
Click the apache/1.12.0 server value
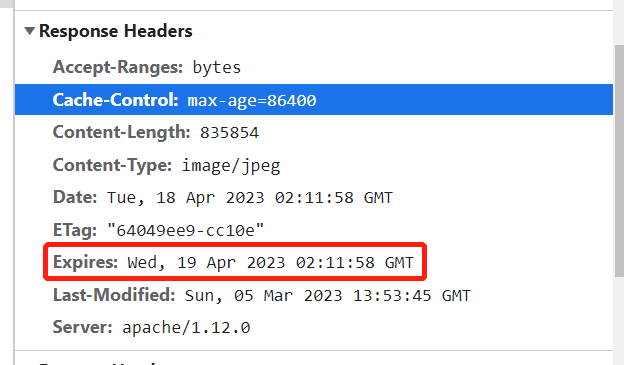[186, 328]
